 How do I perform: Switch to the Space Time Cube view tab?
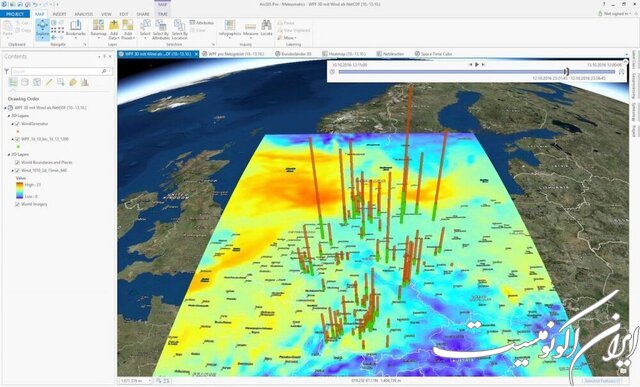(x=433, y=54)
